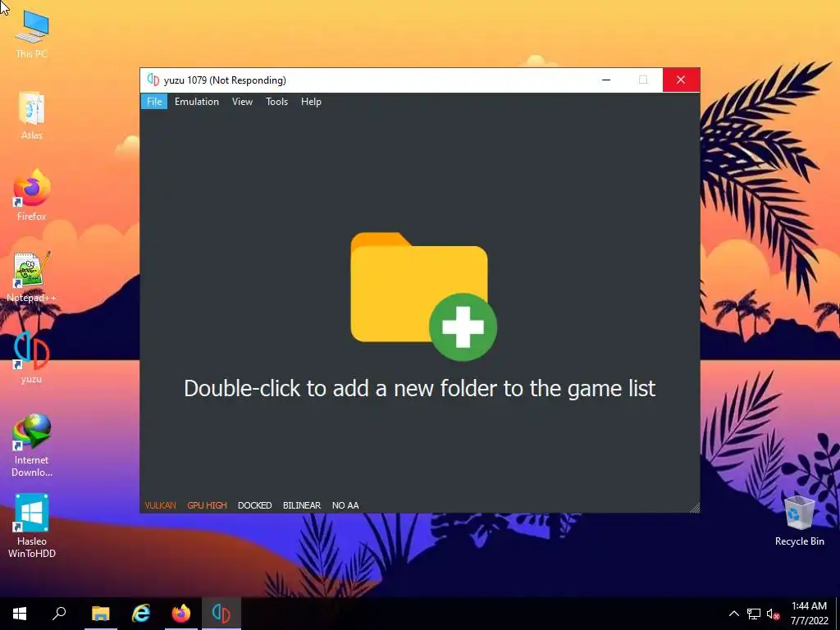Select the Hasleo WinToHDD desktop shortcut
Viewport: 840px width, 630px height.
(x=32, y=527)
